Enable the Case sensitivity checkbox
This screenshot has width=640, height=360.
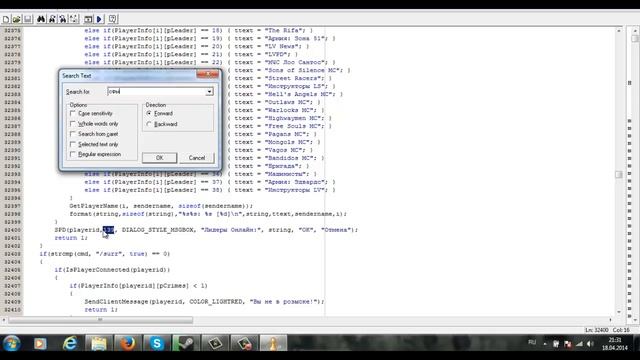(x=73, y=113)
